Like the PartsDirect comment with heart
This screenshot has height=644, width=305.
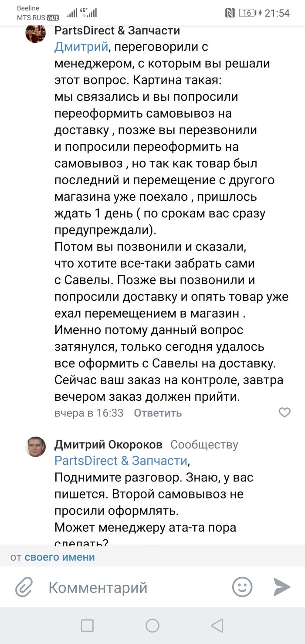click(285, 412)
